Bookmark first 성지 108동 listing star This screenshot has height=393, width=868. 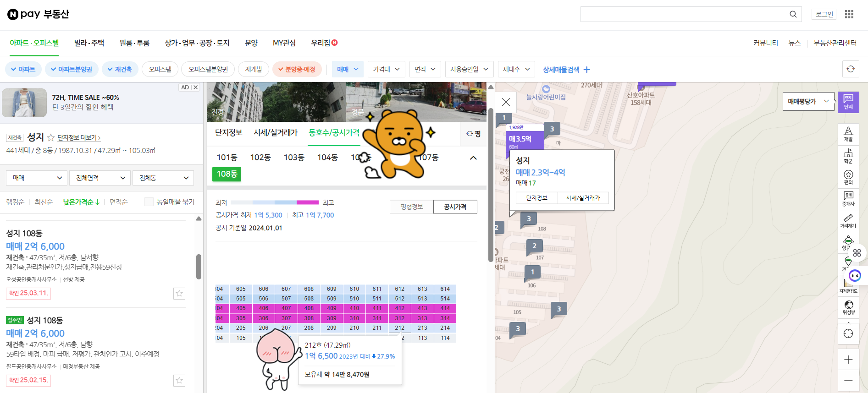click(x=179, y=293)
